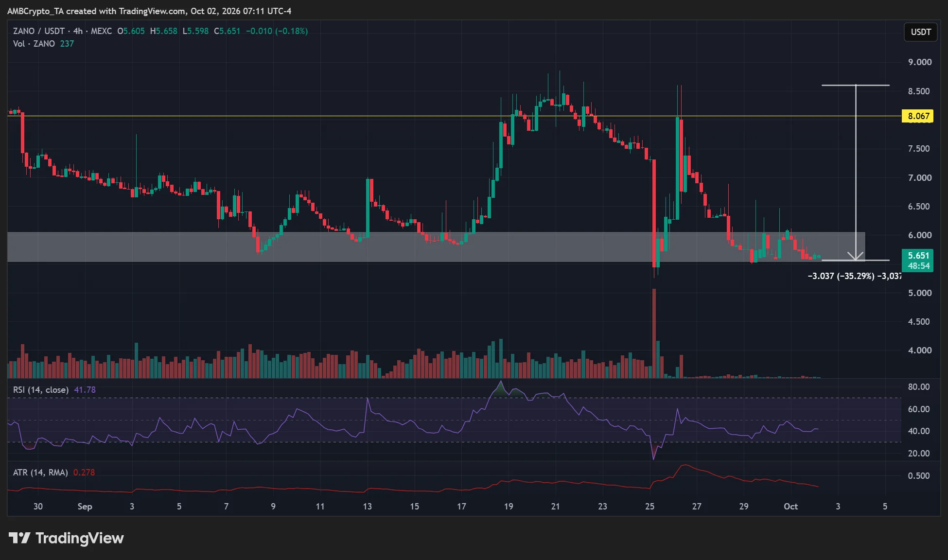Click the ATR (14, RMA) indicator label

40,472
